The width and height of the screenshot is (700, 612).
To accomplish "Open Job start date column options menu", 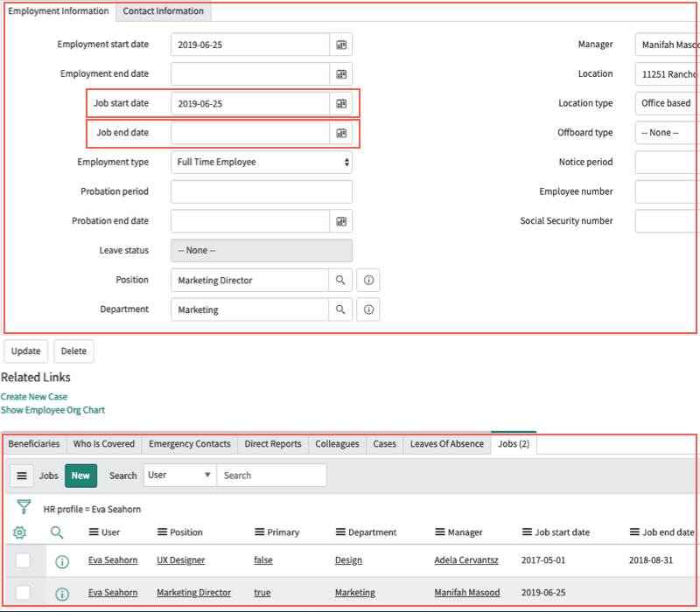I will tap(527, 532).
